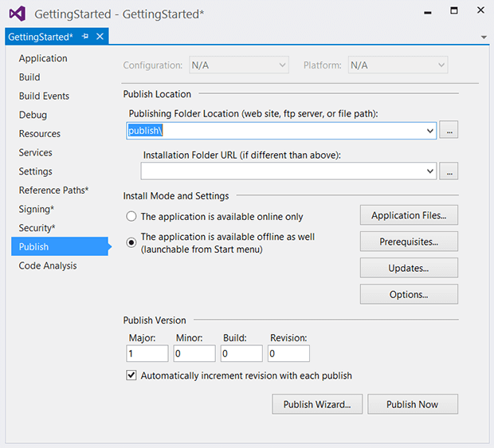Viewport: 494px width, 448px height.
Task: Browse for the installation folder URL
Action: (449, 171)
